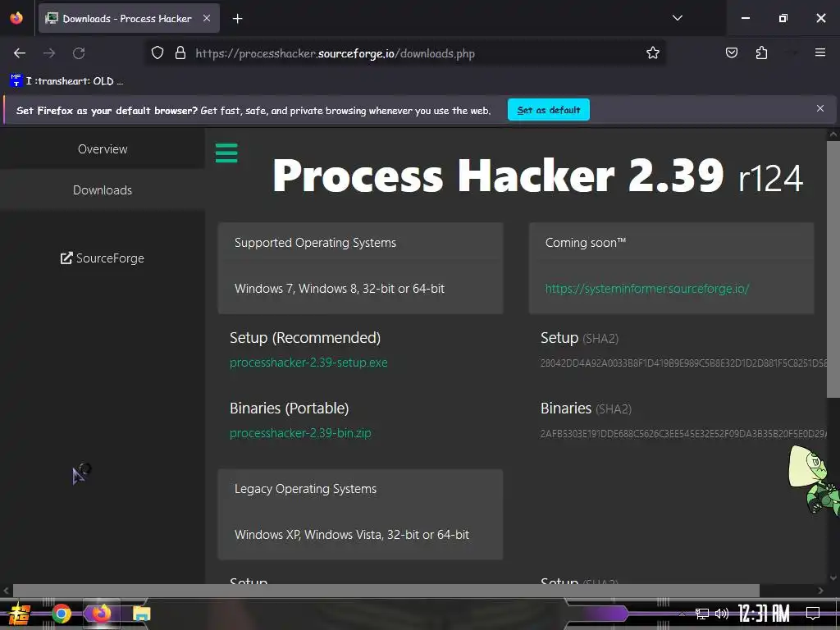840x630 pixels.
Task: Open the systeminformer.sourceforge.io link
Action: click(646, 289)
